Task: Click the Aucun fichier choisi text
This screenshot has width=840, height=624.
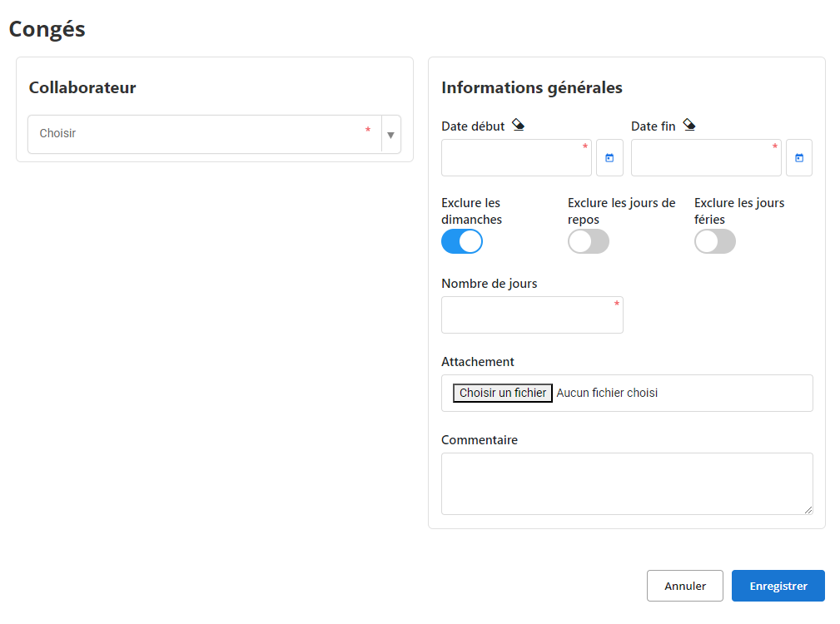Action: 607,393
